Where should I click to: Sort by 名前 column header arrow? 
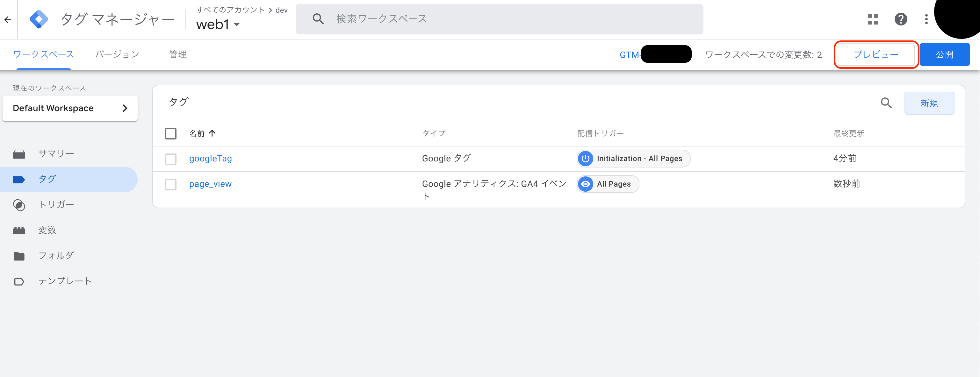coord(212,133)
